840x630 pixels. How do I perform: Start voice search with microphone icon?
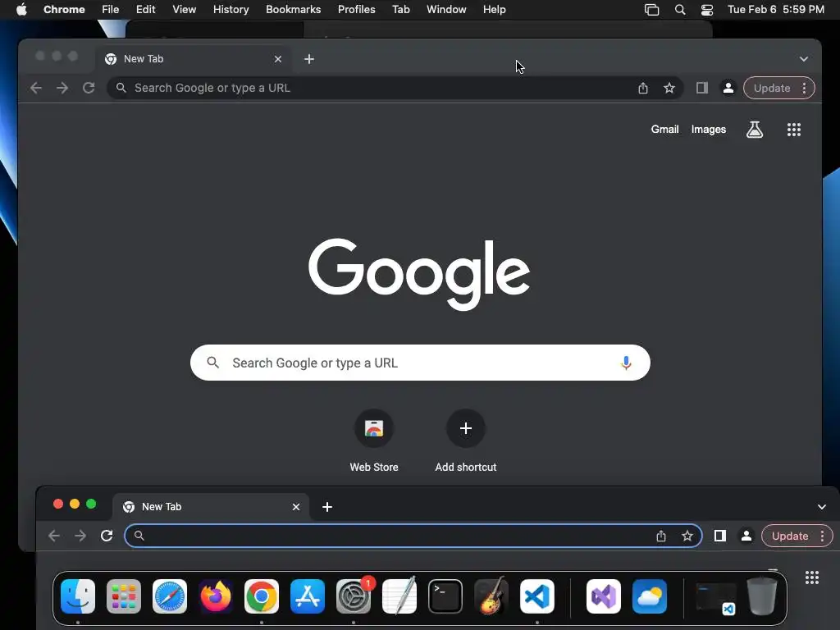tap(626, 363)
